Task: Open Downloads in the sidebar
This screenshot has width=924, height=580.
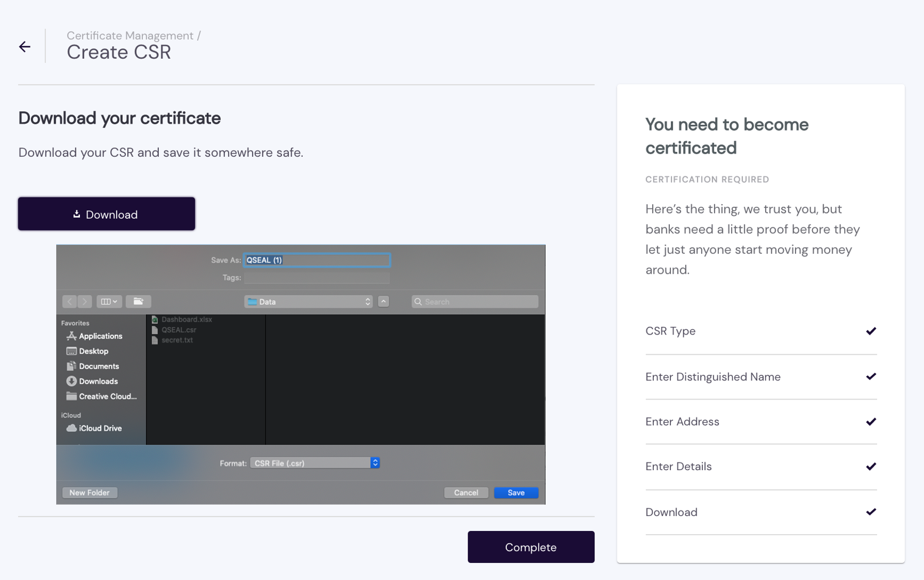Action: [x=98, y=382]
